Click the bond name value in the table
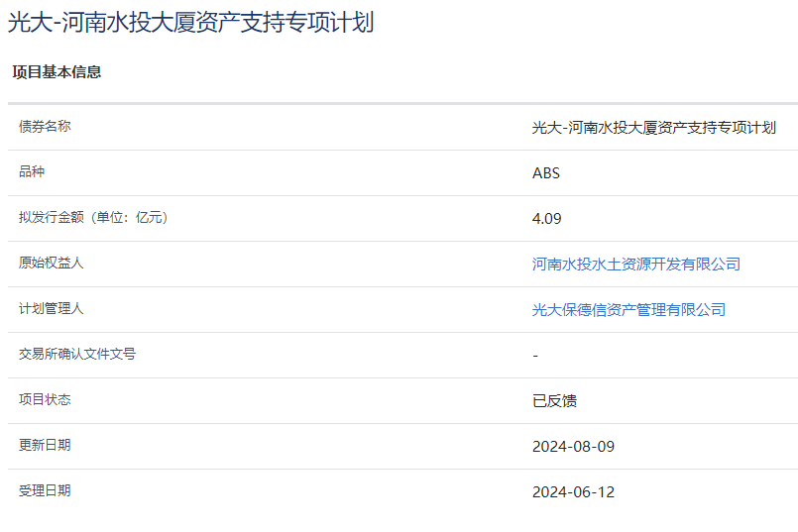This screenshot has height=532, width=798. 653,127
